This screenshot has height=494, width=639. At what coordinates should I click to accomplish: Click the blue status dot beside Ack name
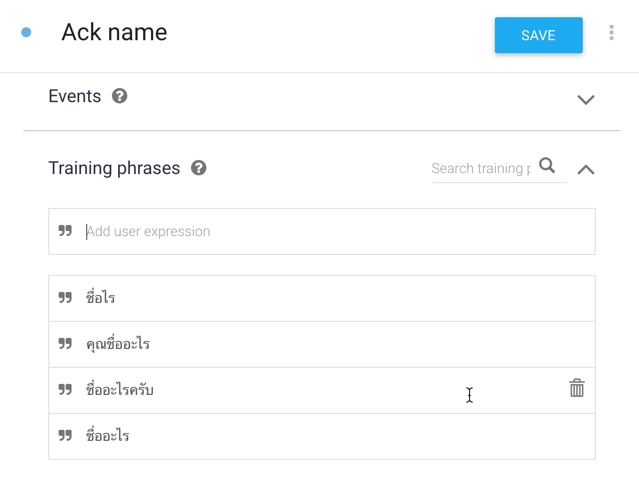click(26, 32)
